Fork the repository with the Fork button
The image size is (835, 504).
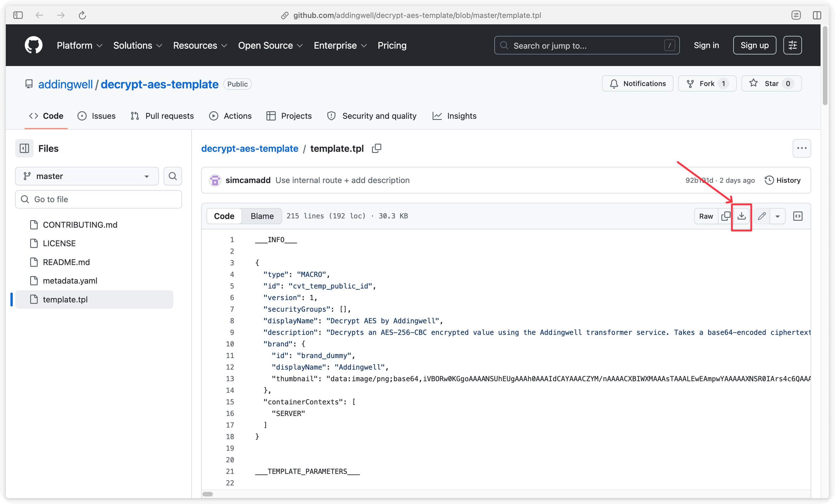tap(707, 84)
